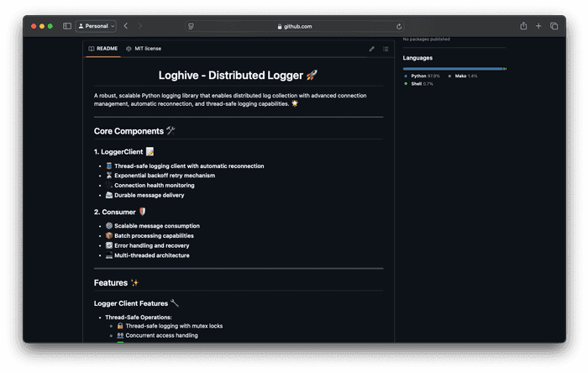
Task: Click 'Error handling and recovery' text
Action: pos(152,245)
